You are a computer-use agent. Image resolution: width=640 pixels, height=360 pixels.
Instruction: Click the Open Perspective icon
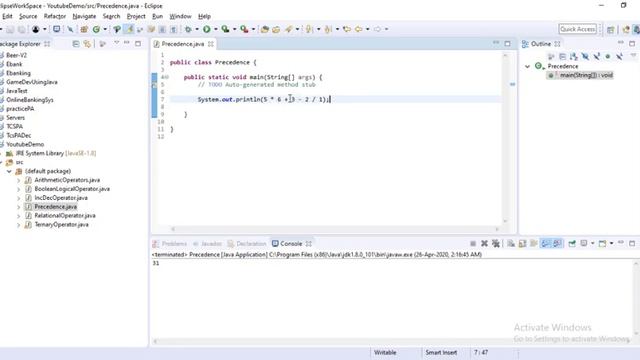pos(611,29)
